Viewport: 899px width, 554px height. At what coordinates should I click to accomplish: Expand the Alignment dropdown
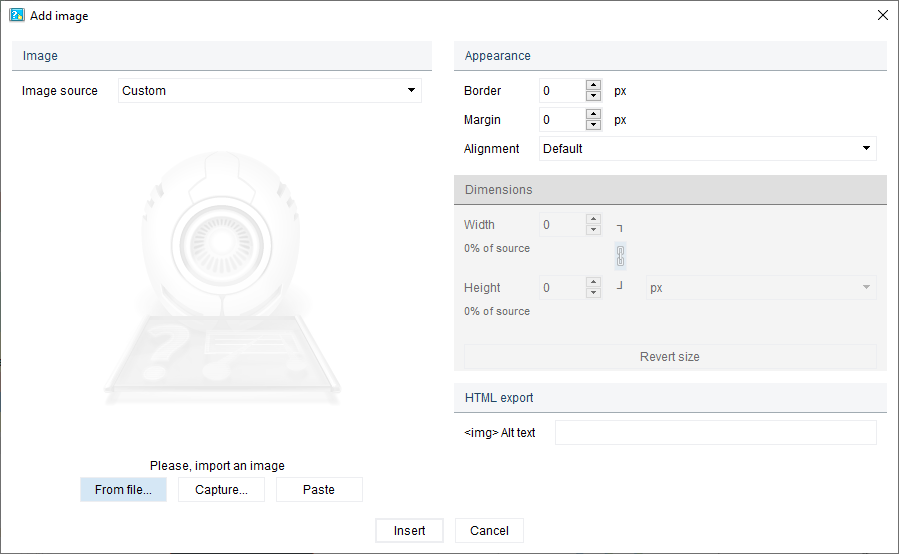point(707,149)
